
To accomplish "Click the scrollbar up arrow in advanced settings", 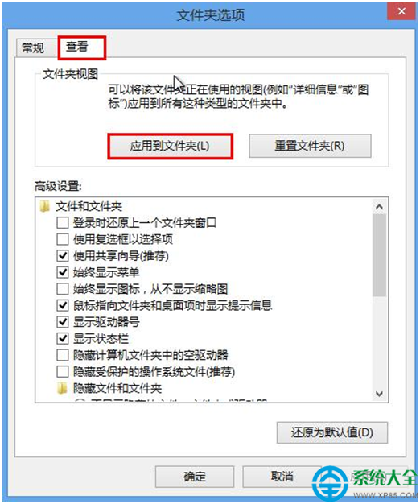I will [379, 207].
